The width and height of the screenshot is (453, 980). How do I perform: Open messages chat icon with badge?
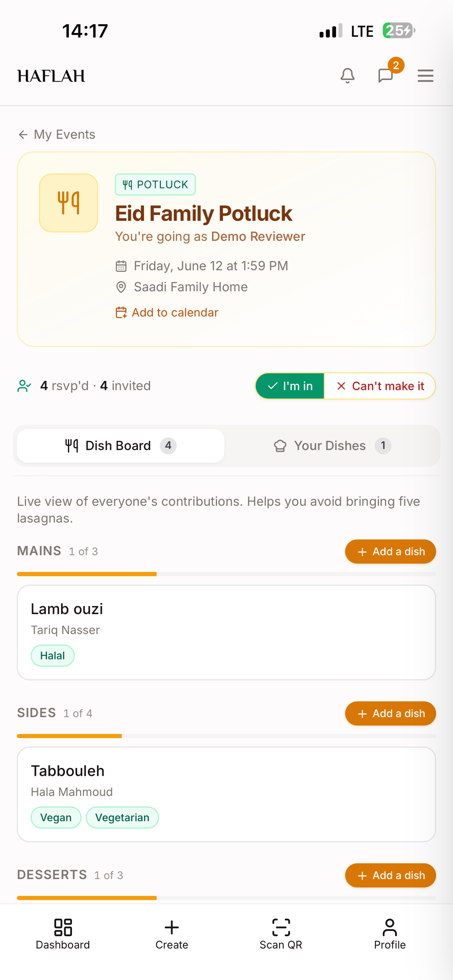coord(386,76)
